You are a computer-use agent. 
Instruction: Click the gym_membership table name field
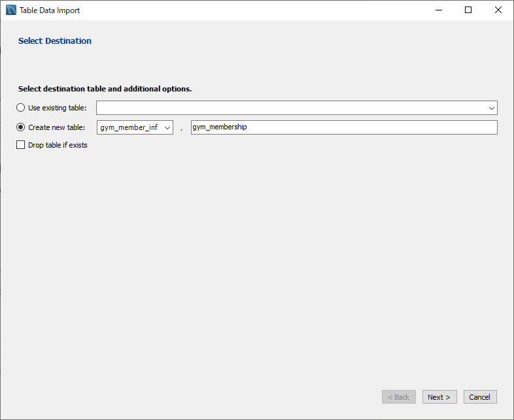click(x=344, y=127)
